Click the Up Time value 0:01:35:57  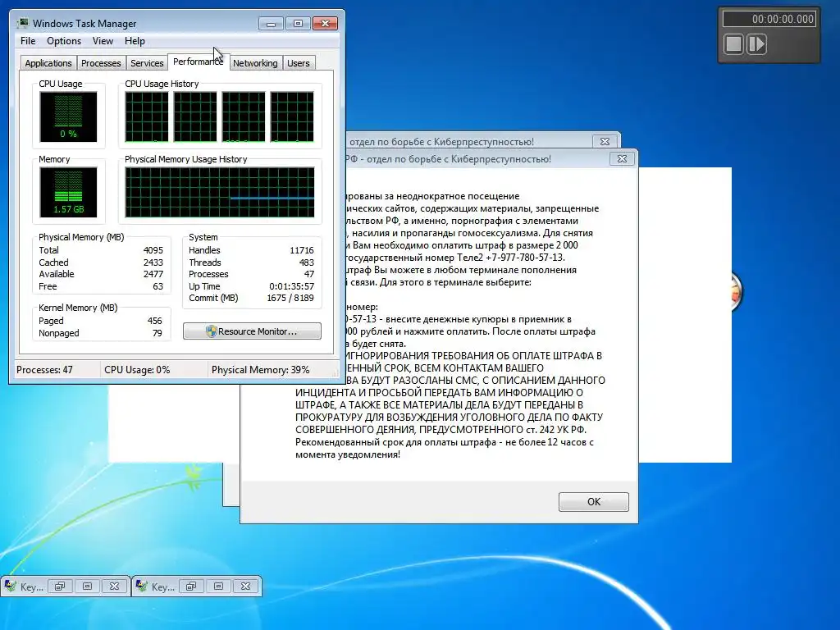pyautogui.click(x=291, y=286)
